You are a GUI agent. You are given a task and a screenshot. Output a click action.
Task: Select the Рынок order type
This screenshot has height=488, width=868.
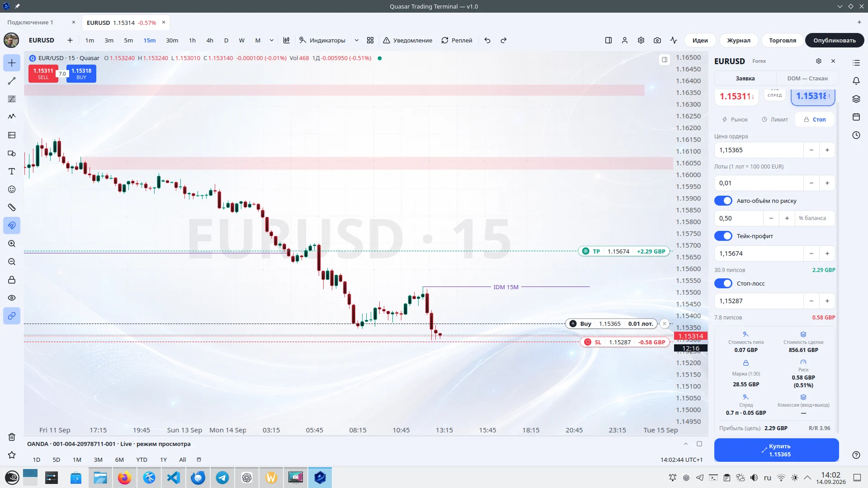(735, 119)
